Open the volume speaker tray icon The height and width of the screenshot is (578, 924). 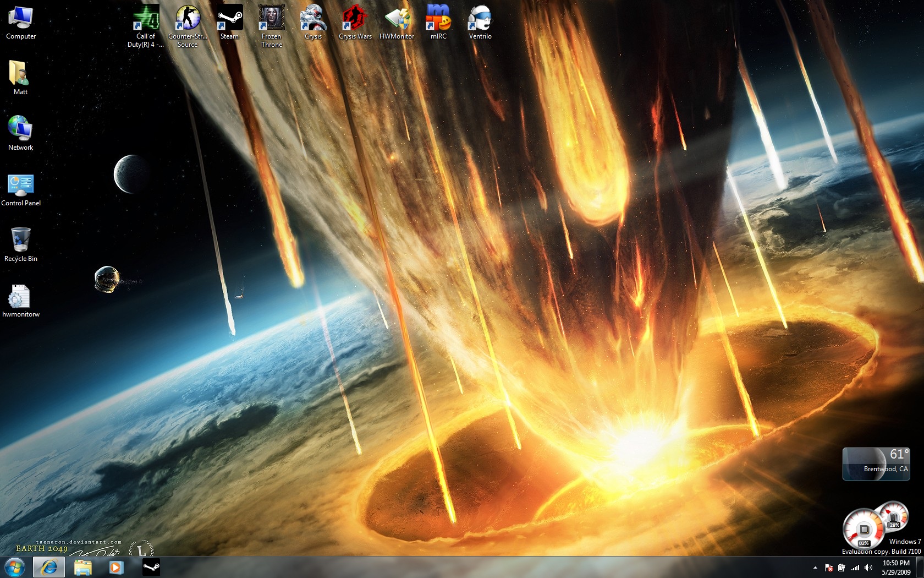click(x=868, y=568)
